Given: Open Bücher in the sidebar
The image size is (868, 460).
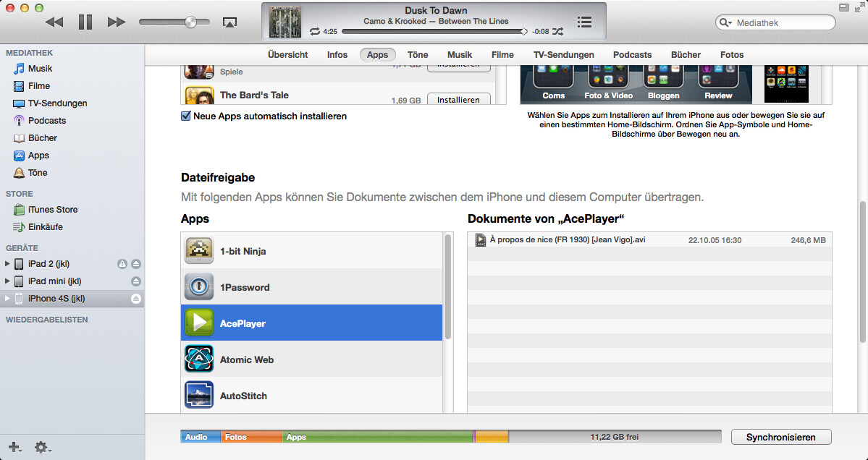Looking at the screenshot, I should pos(43,137).
